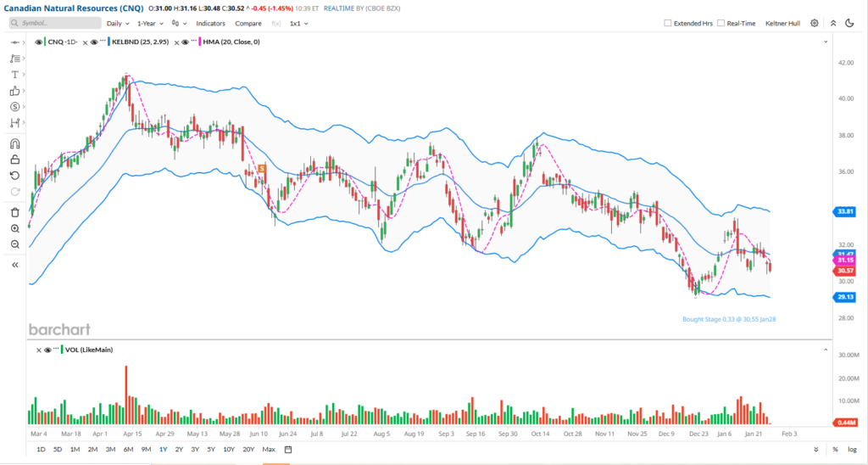Screen dimensions: 868x465
Task: Click the magnet snap tool icon
Action: pos(14,143)
